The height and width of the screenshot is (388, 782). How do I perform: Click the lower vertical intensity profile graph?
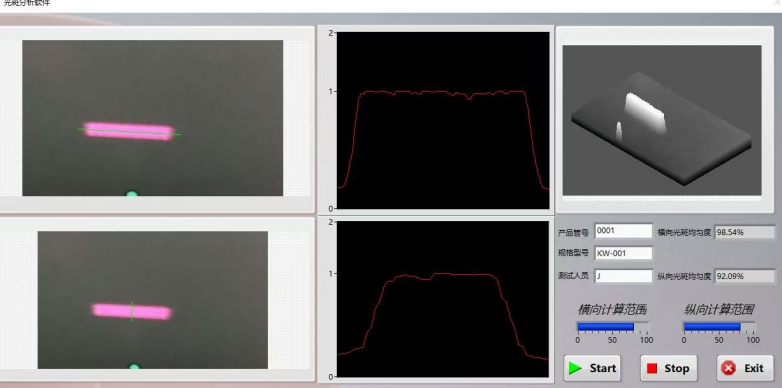(443, 299)
